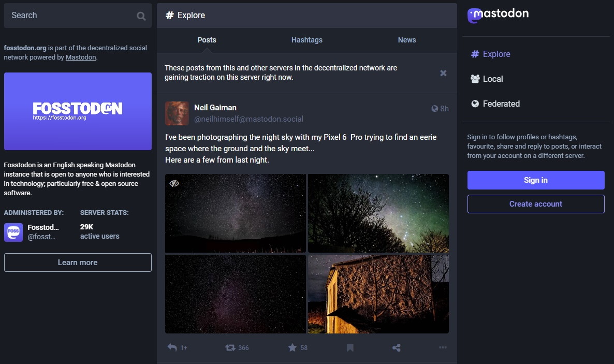614x364 pixels.
Task: Click the Fosstodon banner image
Action: point(78,111)
